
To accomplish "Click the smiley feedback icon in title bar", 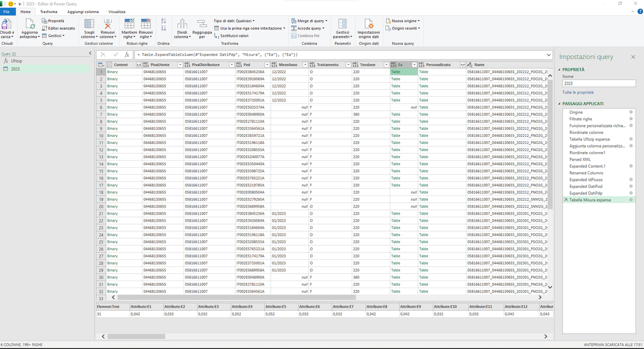I will tap(11, 4).
